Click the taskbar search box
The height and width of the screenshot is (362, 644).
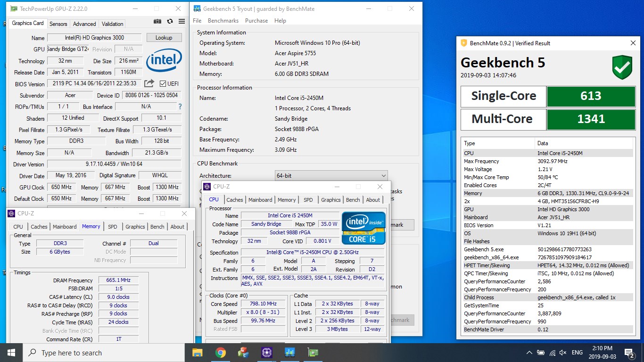104,353
